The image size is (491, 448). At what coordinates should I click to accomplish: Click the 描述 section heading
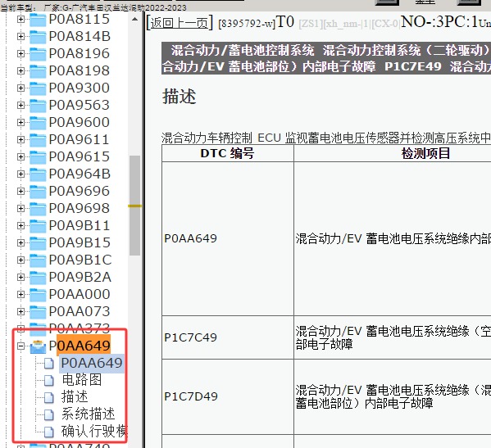180,96
